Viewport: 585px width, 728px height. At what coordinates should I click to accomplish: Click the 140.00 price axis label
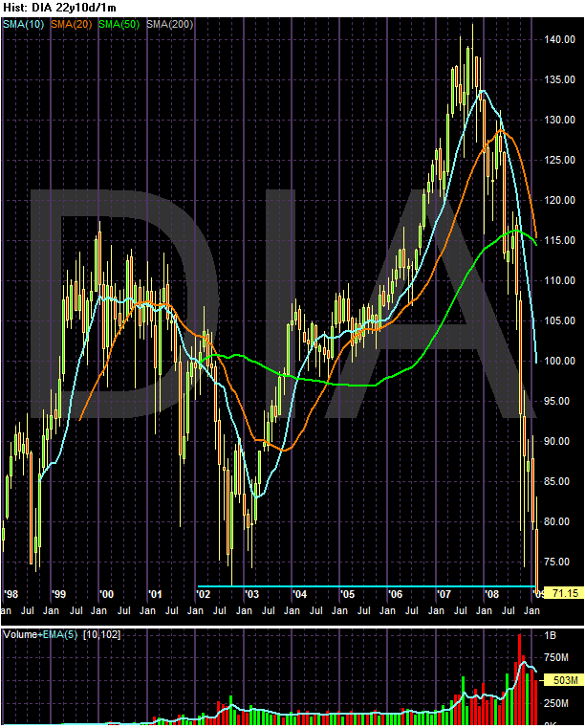tap(560, 39)
